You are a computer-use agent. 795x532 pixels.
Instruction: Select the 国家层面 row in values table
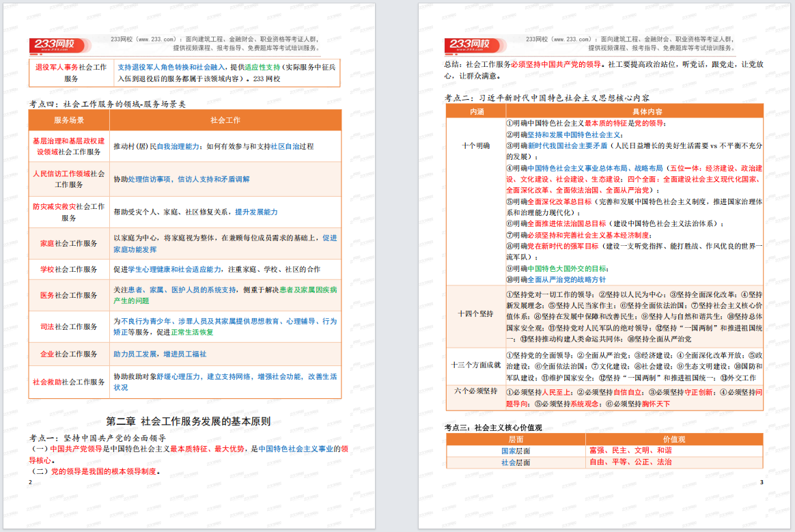coord(515,451)
